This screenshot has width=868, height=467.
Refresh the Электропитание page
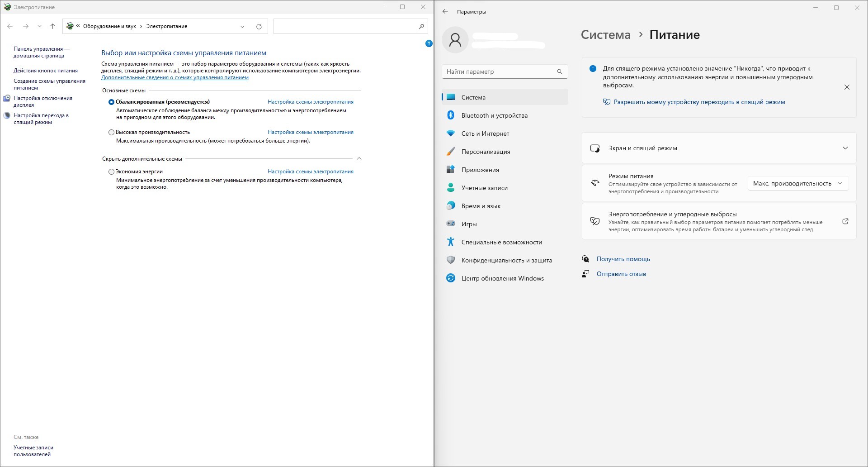point(259,26)
